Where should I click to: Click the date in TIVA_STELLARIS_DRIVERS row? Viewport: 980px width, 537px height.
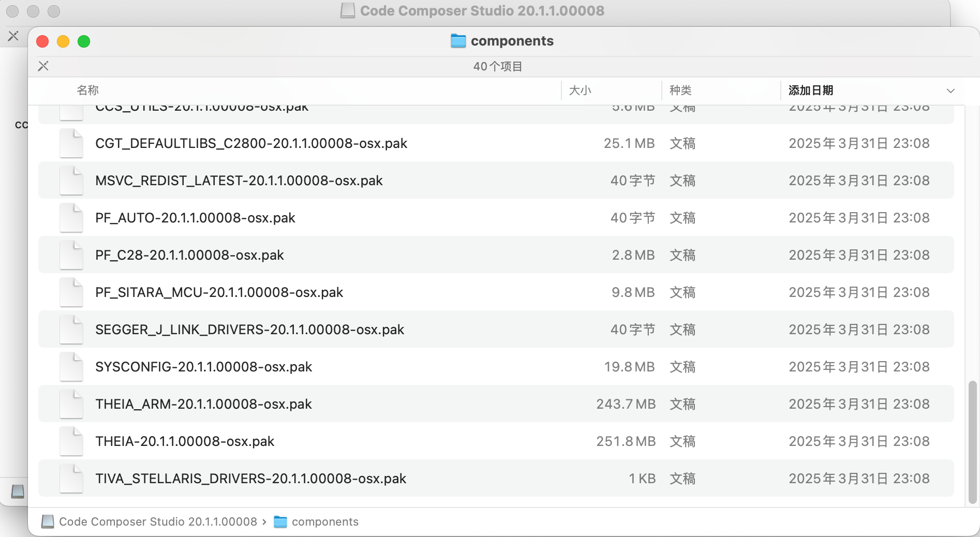coord(859,479)
